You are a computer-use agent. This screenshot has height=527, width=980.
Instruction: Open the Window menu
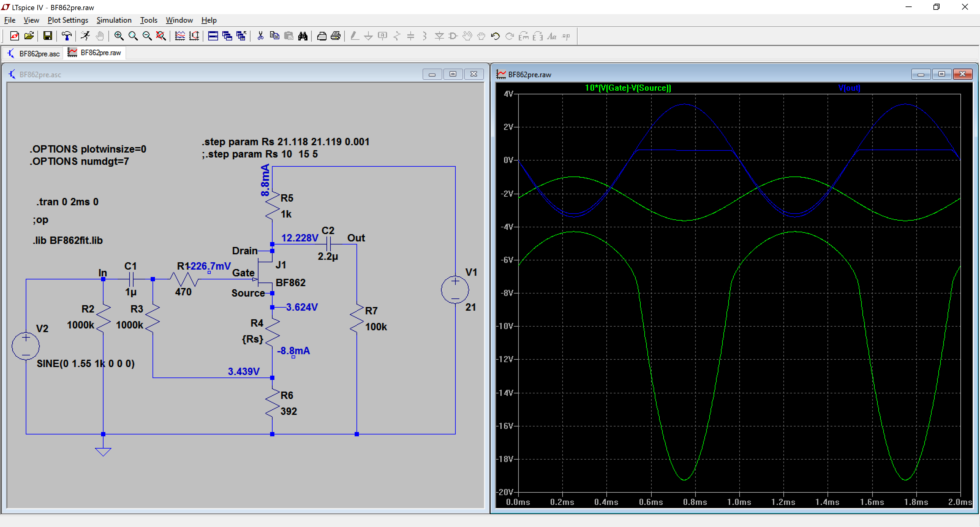coord(179,20)
